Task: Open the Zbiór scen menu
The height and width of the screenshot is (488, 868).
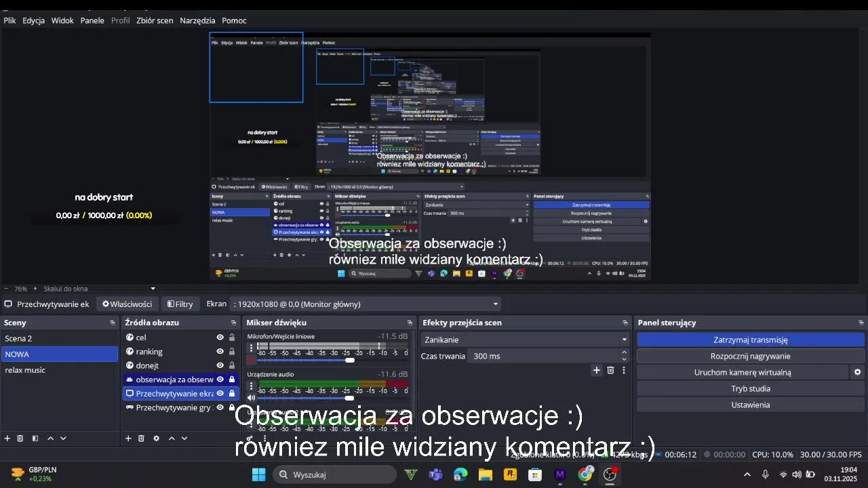Action: click(155, 20)
